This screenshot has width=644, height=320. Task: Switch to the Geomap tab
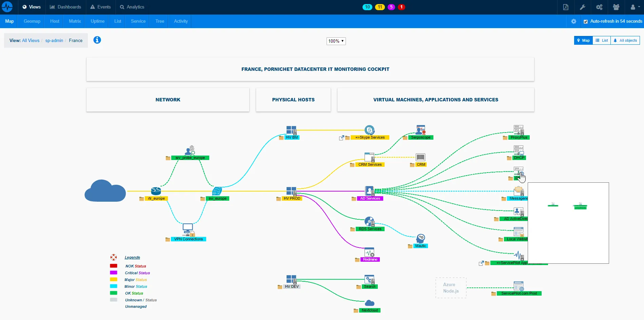click(x=32, y=21)
